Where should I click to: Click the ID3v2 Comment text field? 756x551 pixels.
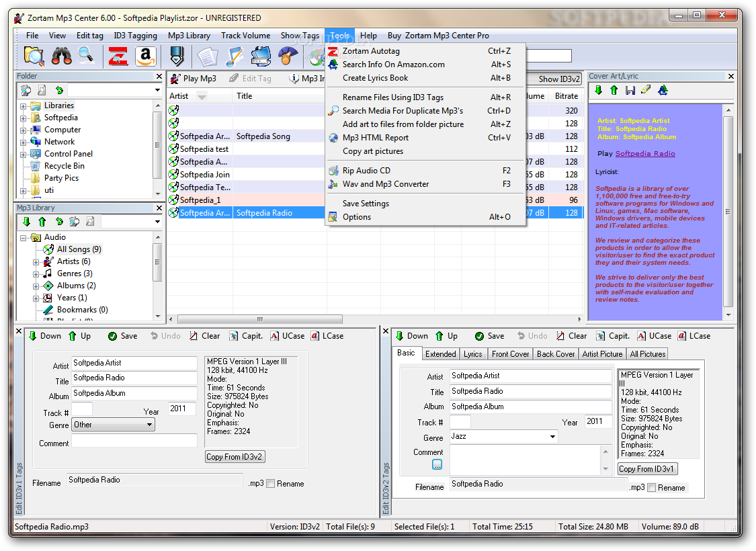tap(526, 460)
